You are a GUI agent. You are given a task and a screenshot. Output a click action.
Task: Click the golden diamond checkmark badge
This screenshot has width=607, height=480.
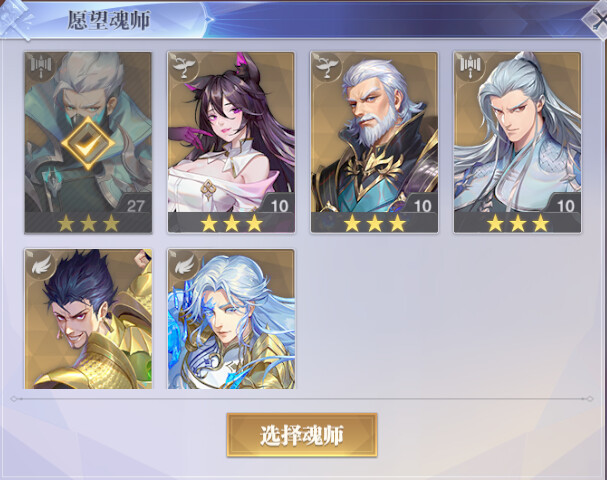(88, 143)
